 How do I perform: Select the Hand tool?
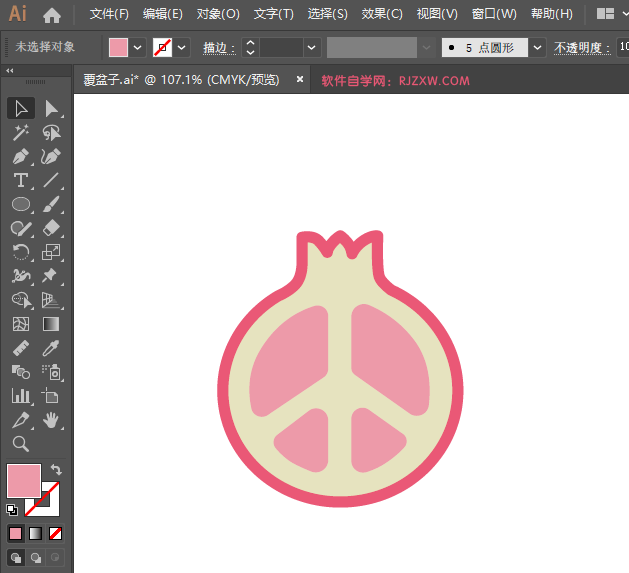click(x=51, y=420)
